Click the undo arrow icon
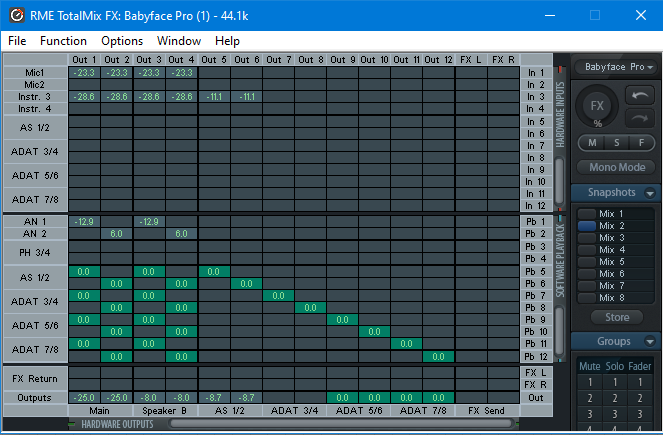Screen dimensions: 663x435 pos(640,96)
